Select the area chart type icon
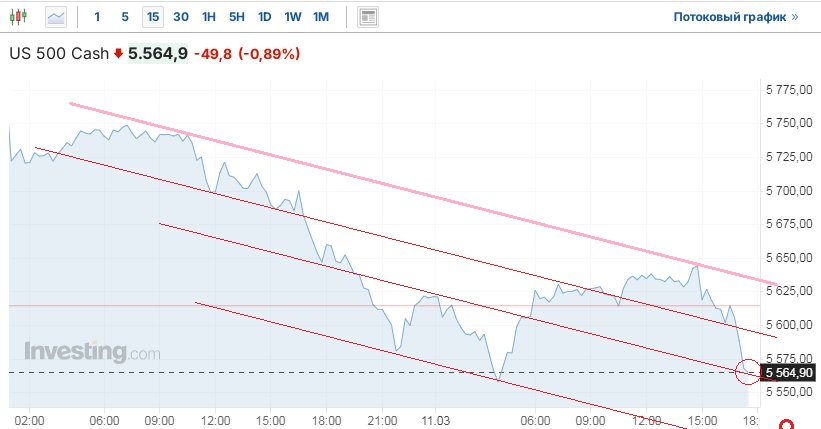821x429 pixels. (56, 17)
